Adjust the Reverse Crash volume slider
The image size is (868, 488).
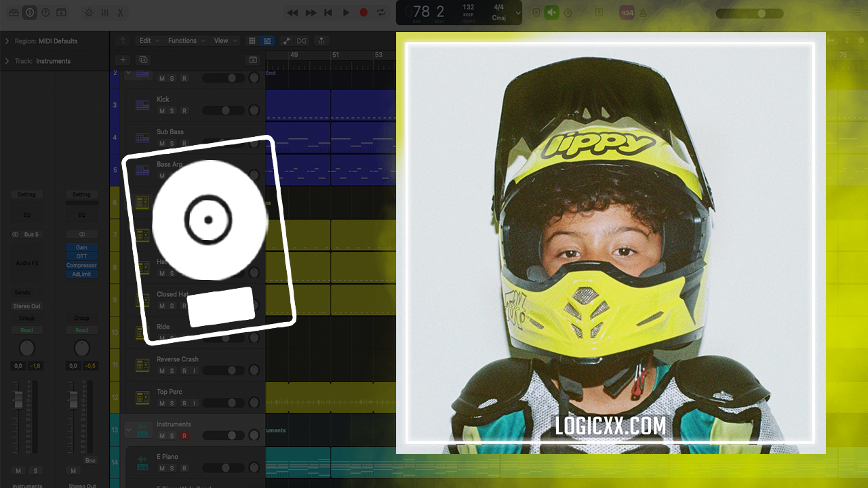point(224,371)
